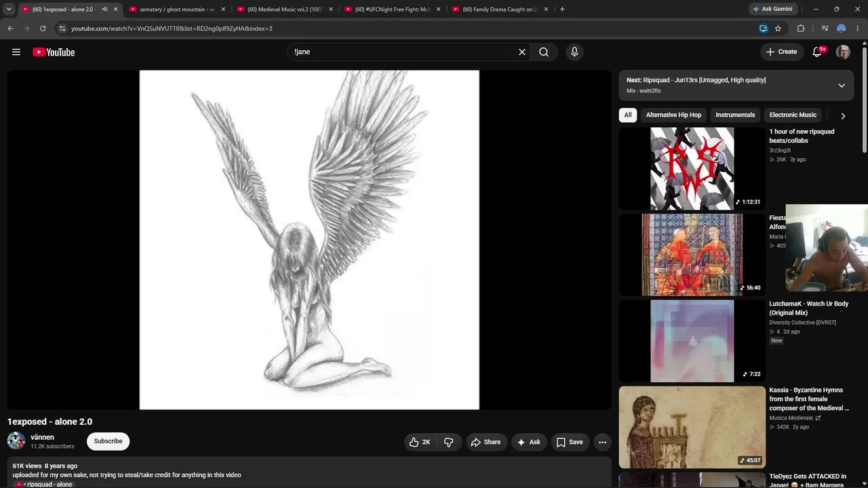Click the Ask Gemini button
Image resolution: width=868 pixels, height=488 pixels.
pos(772,9)
